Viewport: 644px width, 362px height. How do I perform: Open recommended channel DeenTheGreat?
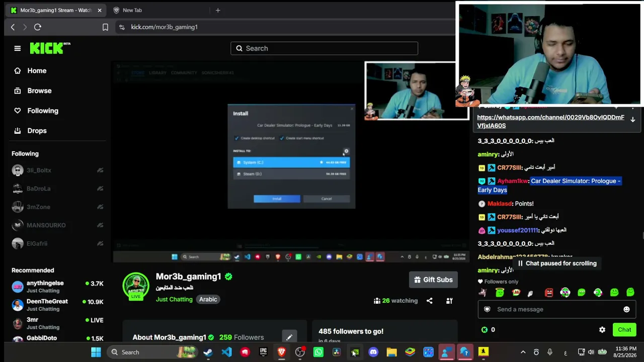click(57, 305)
